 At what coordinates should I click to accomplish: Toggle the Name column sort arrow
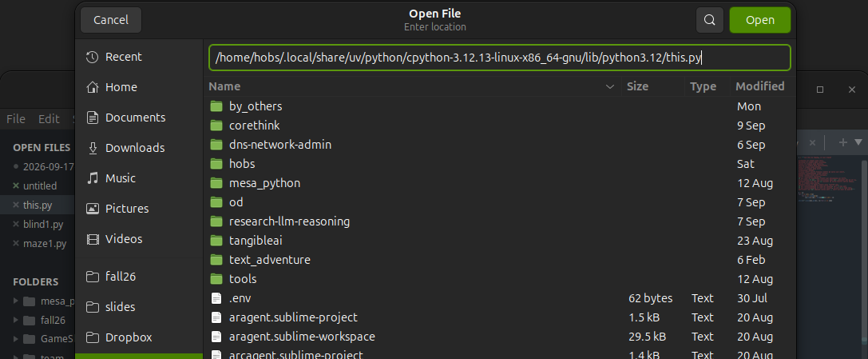(x=610, y=86)
